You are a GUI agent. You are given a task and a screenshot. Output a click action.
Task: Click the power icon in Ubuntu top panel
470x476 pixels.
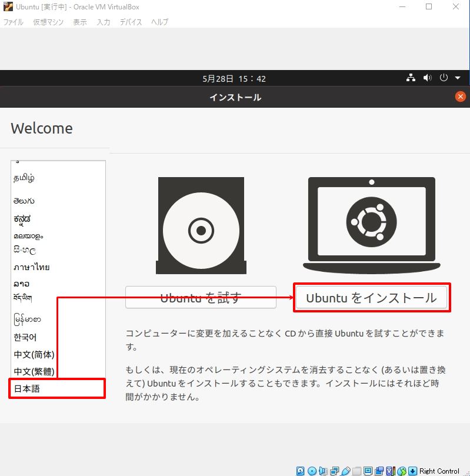pos(444,78)
